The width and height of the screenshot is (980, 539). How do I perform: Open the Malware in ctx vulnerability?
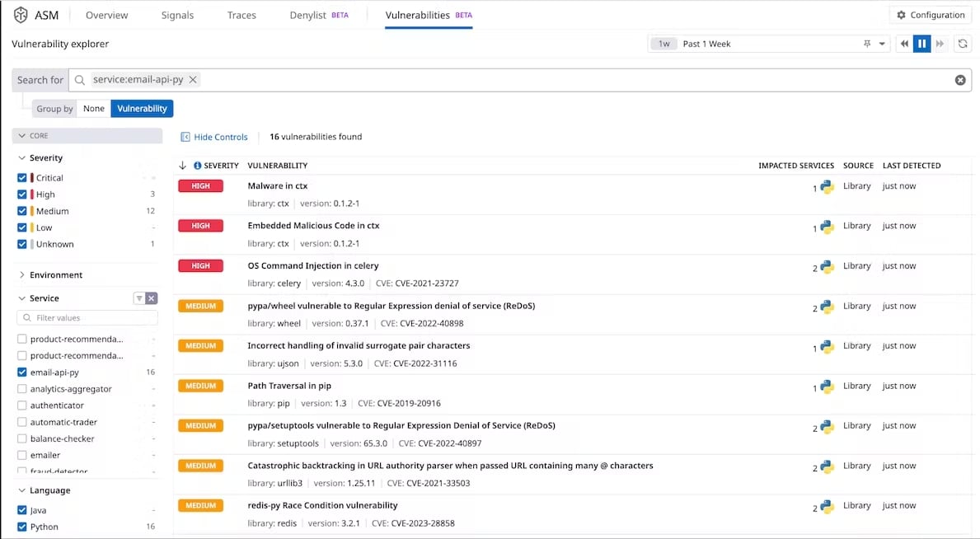[x=278, y=185]
